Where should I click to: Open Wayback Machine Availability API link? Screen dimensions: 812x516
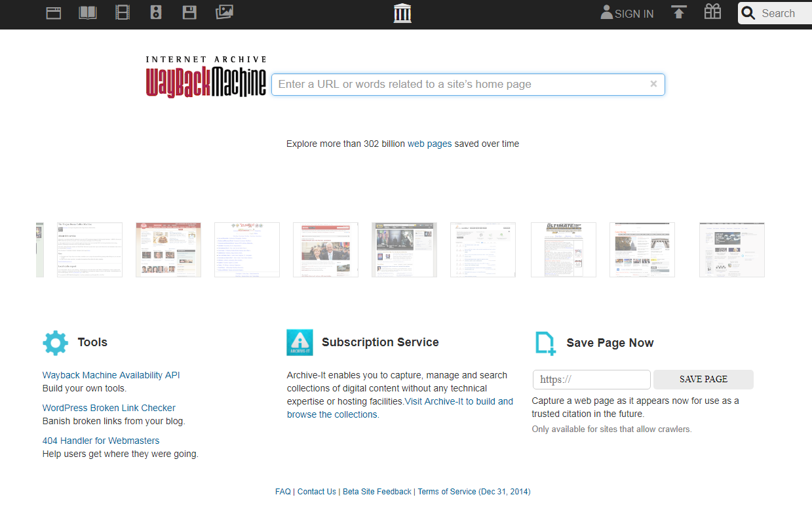click(111, 375)
